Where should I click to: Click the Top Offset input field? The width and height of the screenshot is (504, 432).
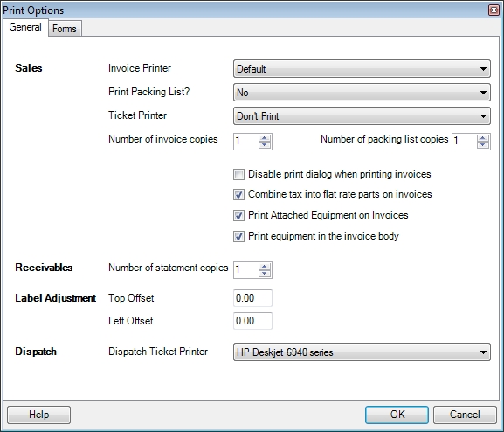[x=252, y=298]
